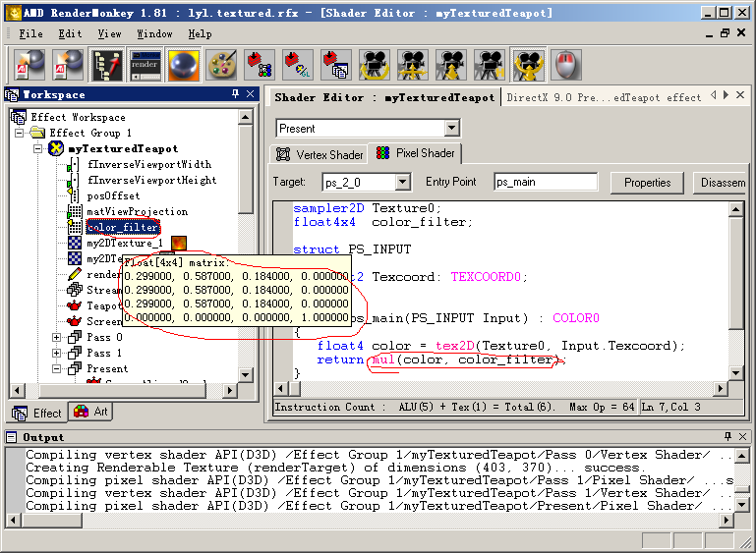Screen dimensions: 756x553
Task: Close the shader editor tab group
Action: pos(740,95)
